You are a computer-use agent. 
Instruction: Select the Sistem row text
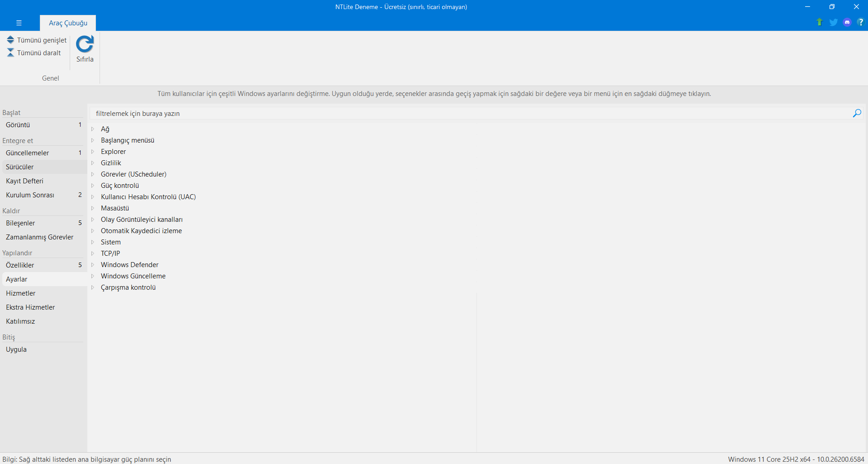pyautogui.click(x=110, y=242)
